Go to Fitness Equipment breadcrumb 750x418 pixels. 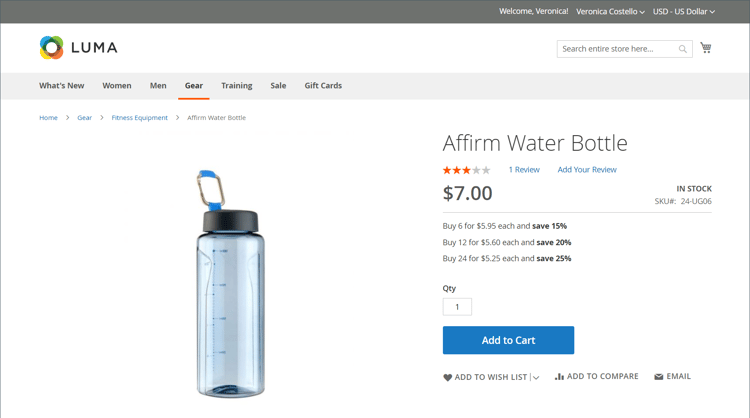[140, 118]
